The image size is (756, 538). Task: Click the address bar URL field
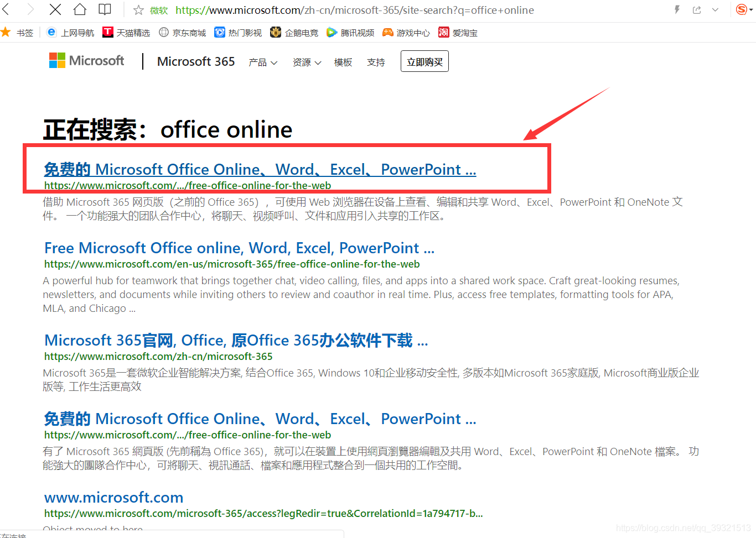(354, 10)
